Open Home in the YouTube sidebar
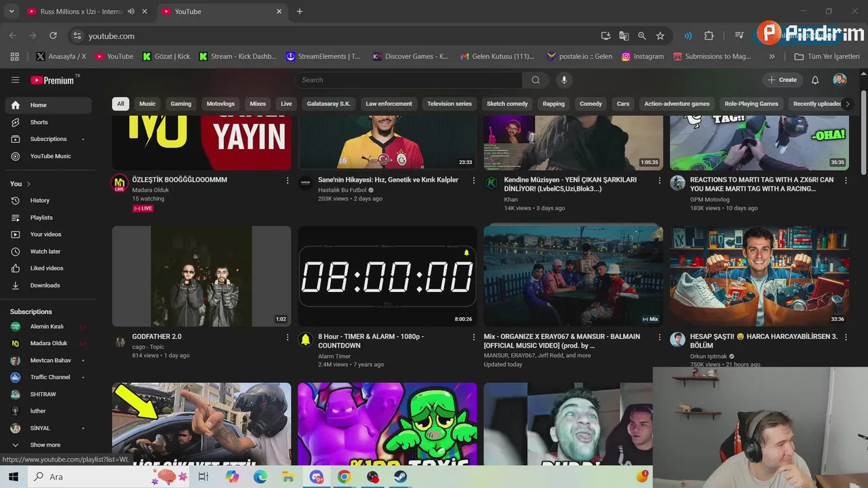868x488 pixels. point(47,105)
